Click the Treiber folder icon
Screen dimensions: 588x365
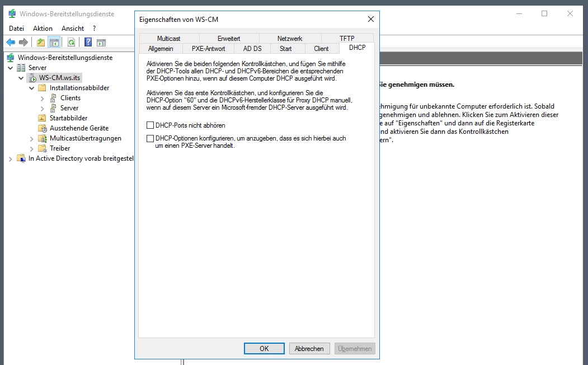(43, 148)
